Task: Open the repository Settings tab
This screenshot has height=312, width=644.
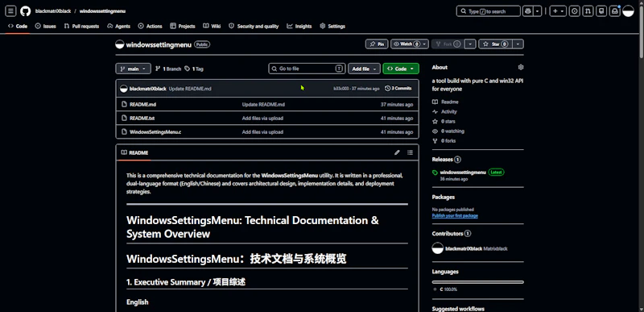Action: [332, 26]
